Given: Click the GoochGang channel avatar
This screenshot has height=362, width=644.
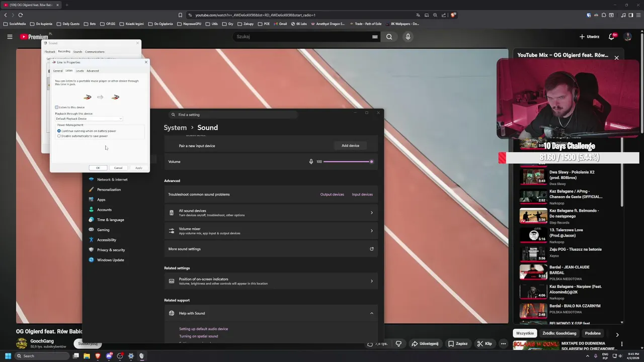Looking at the screenshot, I should 22,343.
